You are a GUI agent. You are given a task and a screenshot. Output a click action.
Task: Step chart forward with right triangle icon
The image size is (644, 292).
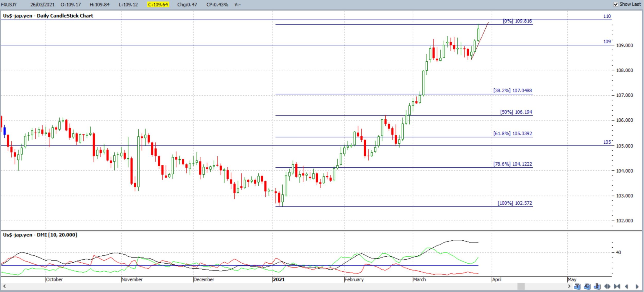coord(637,286)
